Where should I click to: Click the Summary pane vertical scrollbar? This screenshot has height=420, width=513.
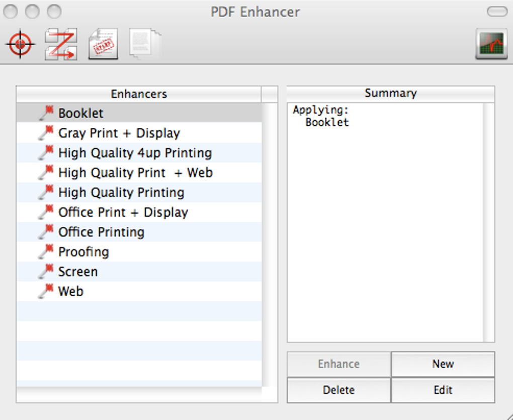489,222
